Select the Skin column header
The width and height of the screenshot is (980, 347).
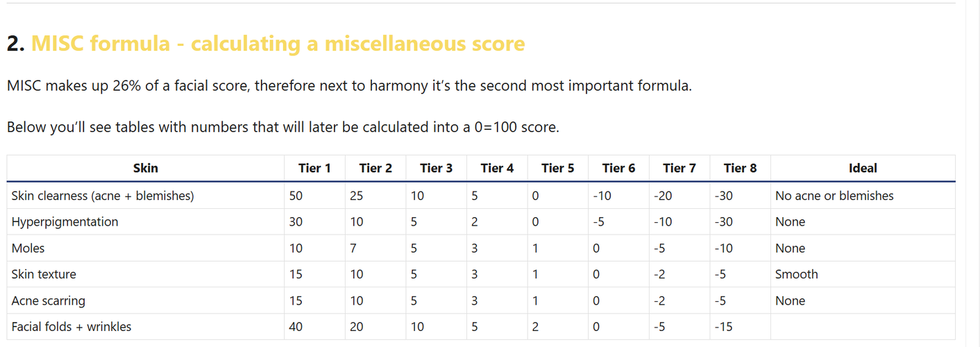click(146, 168)
